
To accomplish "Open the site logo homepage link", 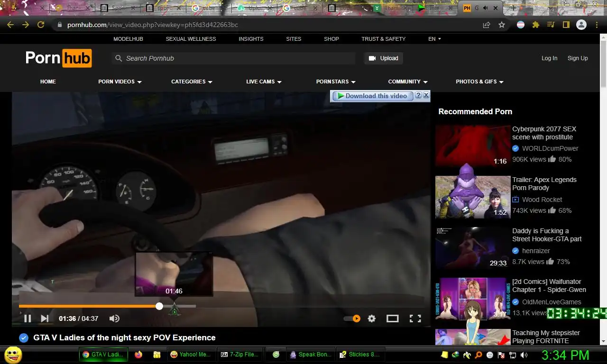I will coord(58,58).
